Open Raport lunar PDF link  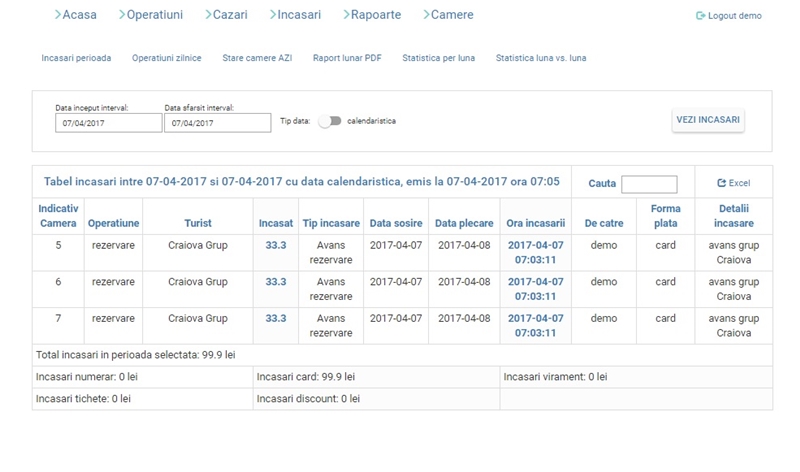[x=347, y=58]
